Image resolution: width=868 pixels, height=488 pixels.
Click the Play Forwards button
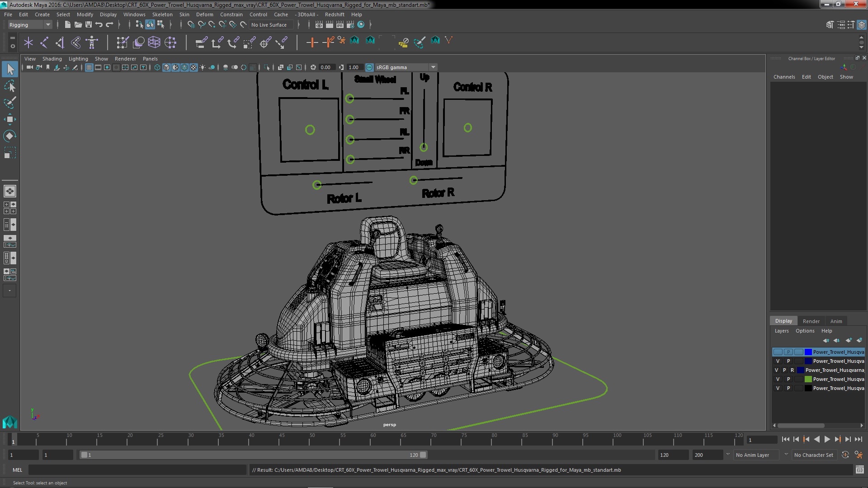[827, 439]
